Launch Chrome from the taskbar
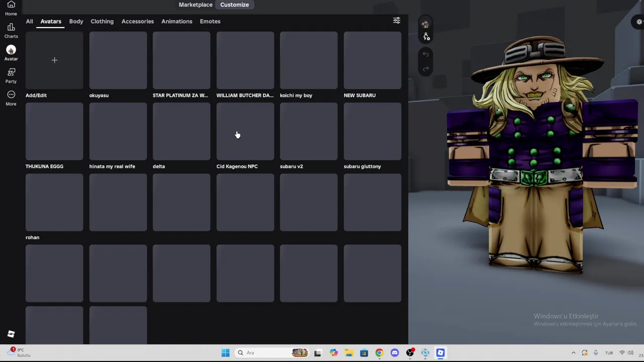 (379, 353)
